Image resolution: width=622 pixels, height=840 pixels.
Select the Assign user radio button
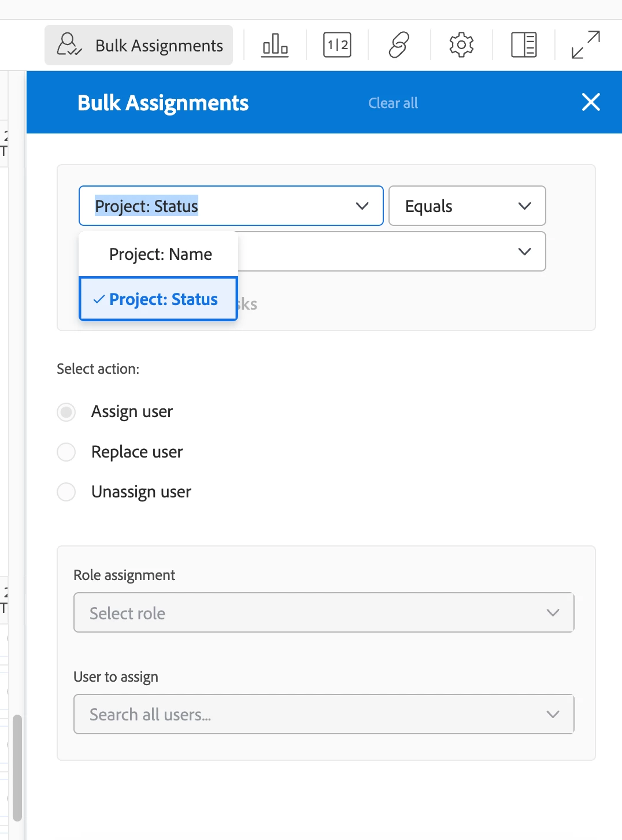point(66,412)
